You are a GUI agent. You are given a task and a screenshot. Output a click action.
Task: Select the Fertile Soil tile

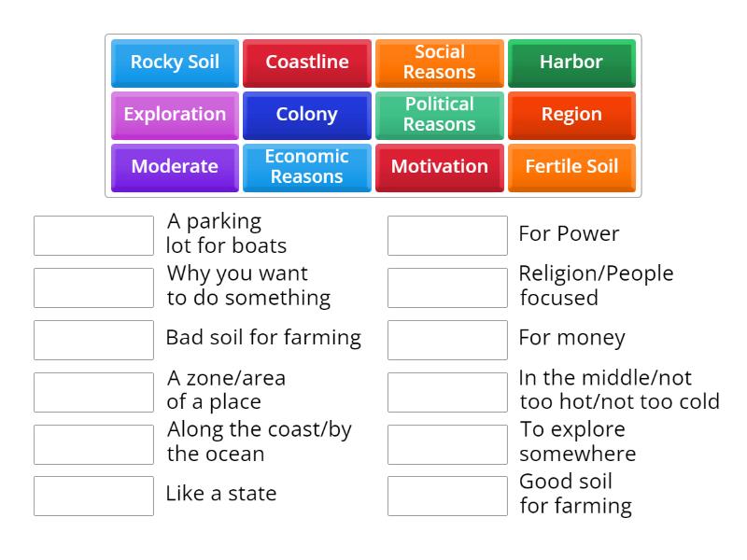click(571, 167)
